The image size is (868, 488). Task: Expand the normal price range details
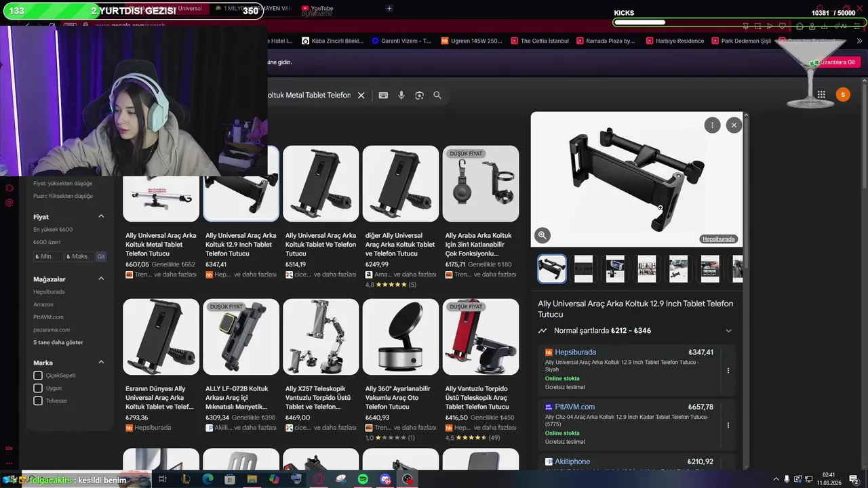coord(728,331)
